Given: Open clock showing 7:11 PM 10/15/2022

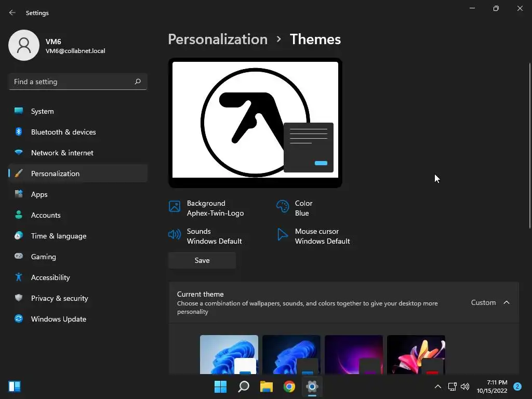Looking at the screenshot, I should tap(491, 387).
